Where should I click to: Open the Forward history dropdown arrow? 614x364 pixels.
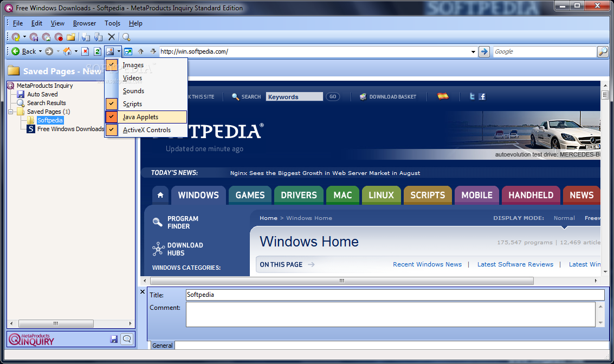pyautogui.click(x=58, y=51)
